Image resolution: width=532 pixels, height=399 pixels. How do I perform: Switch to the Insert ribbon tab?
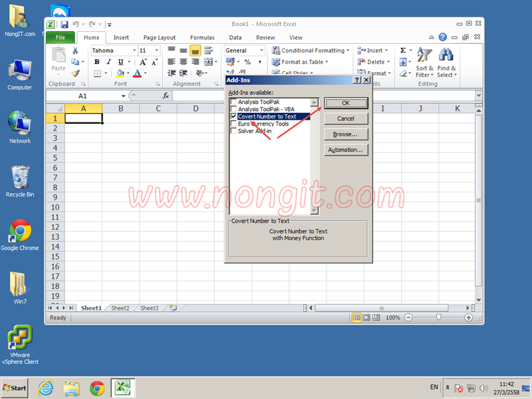[122, 37]
